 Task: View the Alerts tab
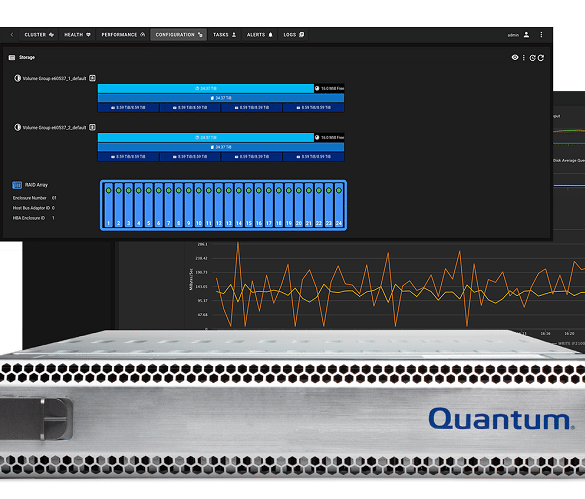260,35
